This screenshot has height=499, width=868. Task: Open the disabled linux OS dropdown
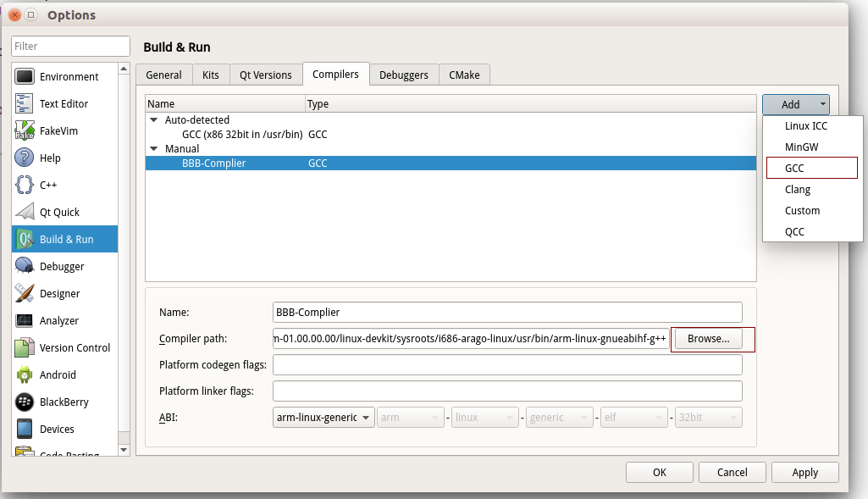coord(485,418)
